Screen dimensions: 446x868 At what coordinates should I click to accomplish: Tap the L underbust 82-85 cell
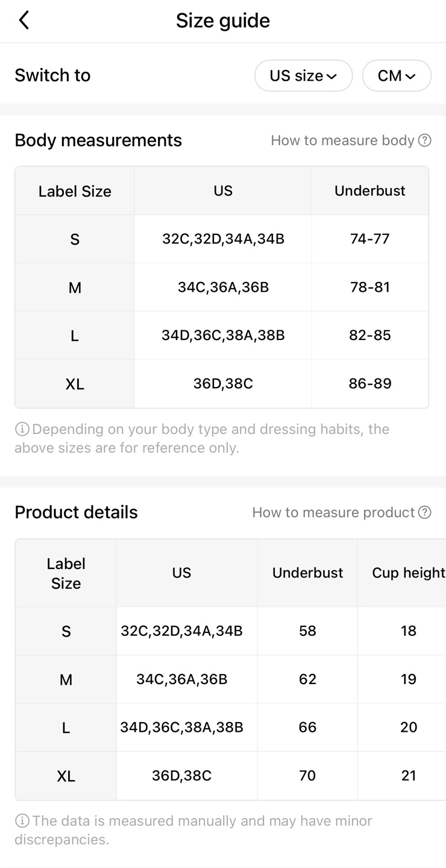370,335
